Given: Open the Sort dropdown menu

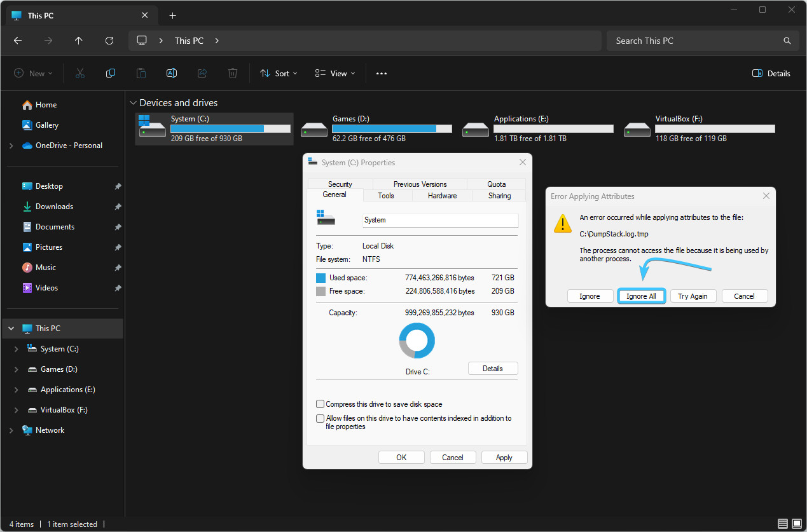Looking at the screenshot, I should (x=278, y=74).
